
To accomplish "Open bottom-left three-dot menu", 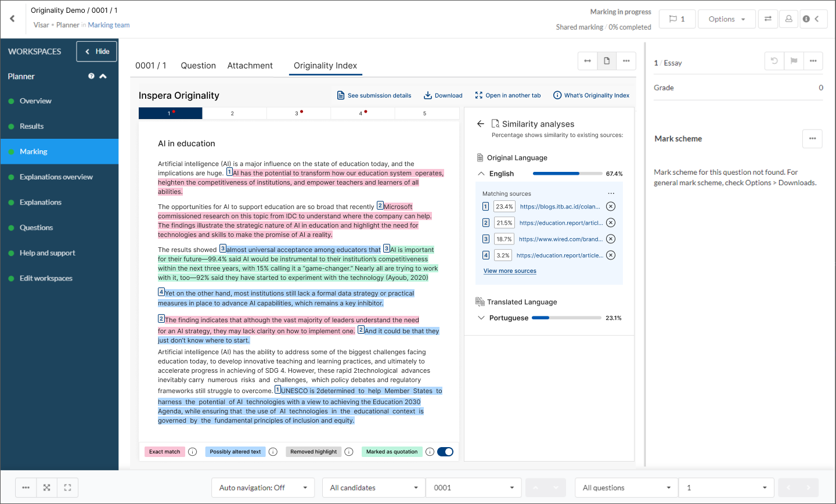I will tap(26, 488).
